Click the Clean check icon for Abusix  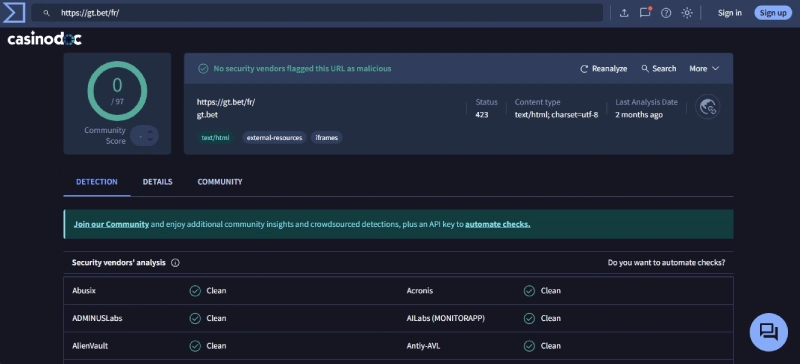pyautogui.click(x=195, y=291)
